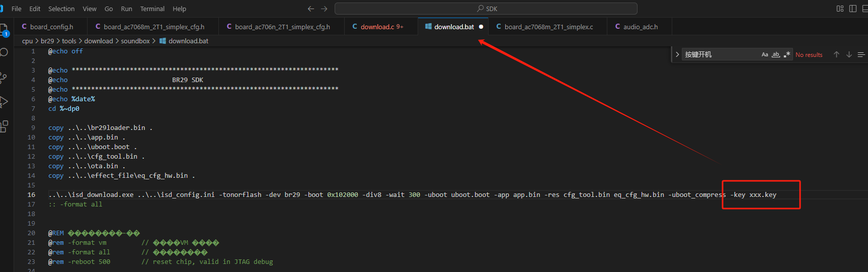Go back with the left arrow
Screen dimensions: 868x272
tap(311, 9)
